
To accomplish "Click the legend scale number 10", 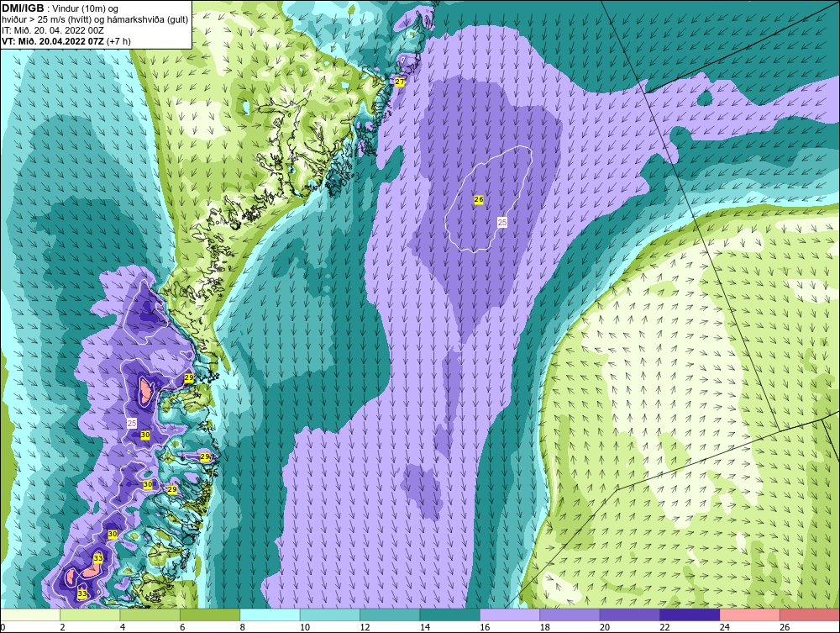I will [305, 627].
